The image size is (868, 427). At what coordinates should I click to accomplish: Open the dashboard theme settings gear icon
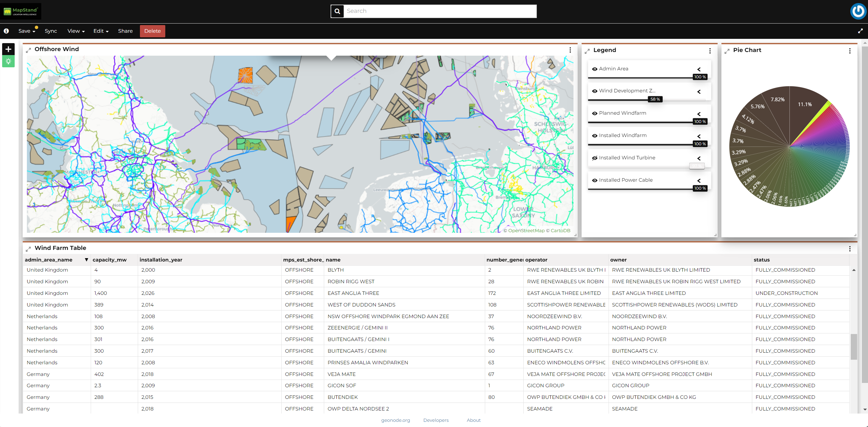tap(8, 61)
